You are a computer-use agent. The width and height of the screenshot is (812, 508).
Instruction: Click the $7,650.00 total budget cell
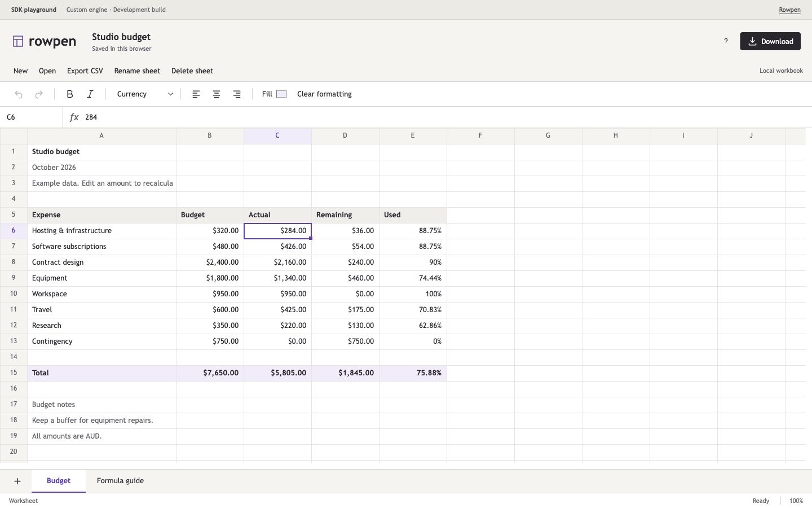(210, 373)
